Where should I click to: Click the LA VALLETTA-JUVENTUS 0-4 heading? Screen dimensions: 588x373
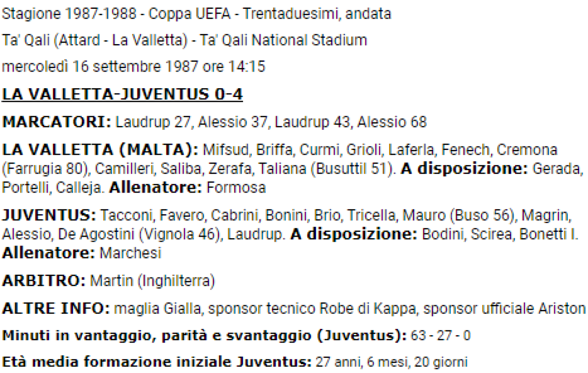coord(122,95)
